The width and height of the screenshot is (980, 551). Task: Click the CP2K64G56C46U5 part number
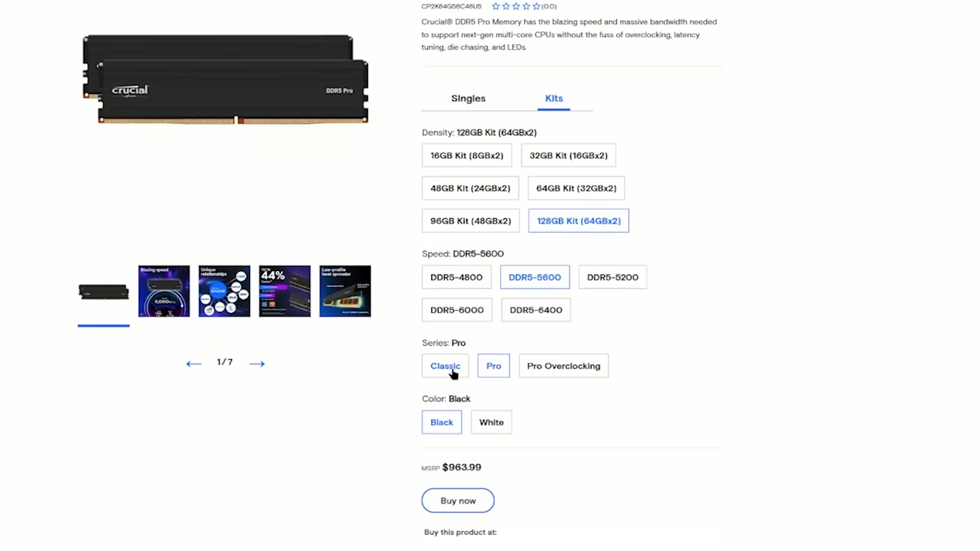pos(451,6)
